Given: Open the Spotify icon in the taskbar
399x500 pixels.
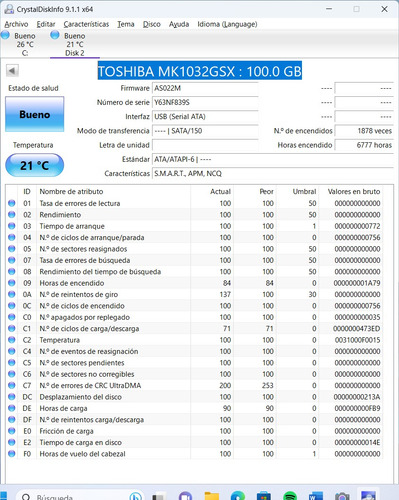Looking at the screenshot, I should (290, 496).
